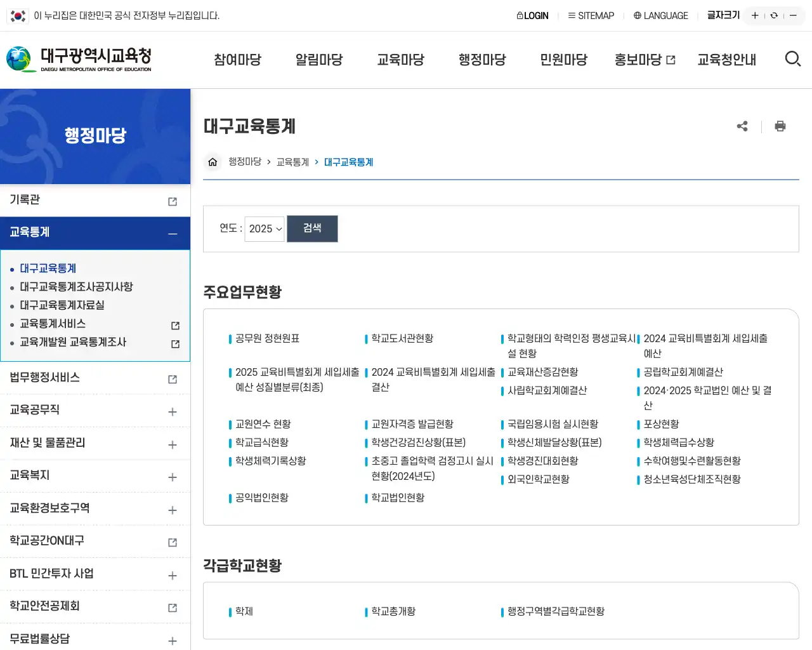Click the home icon in the breadcrumb
Viewport: 812px width, 650px height.
click(x=213, y=162)
